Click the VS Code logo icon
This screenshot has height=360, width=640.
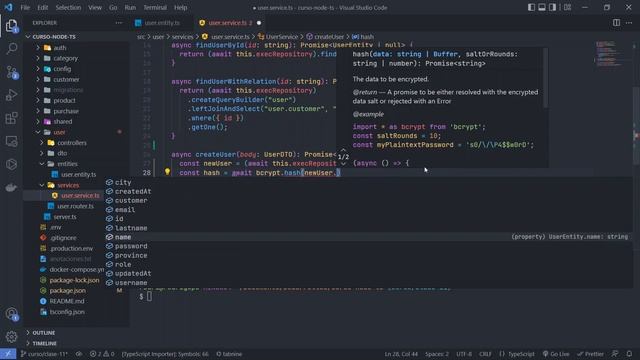point(8,7)
